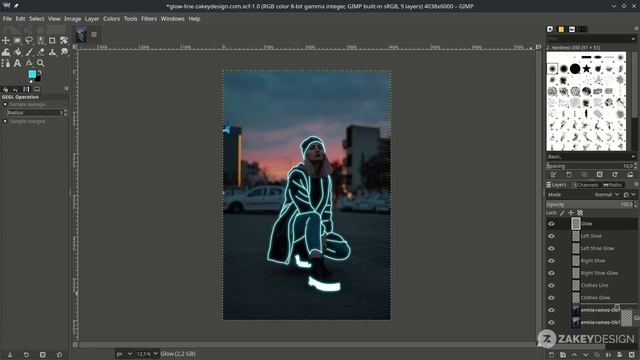The height and width of the screenshot is (360, 640).
Task: Select the Unified Transform tool
Action: [64, 40]
